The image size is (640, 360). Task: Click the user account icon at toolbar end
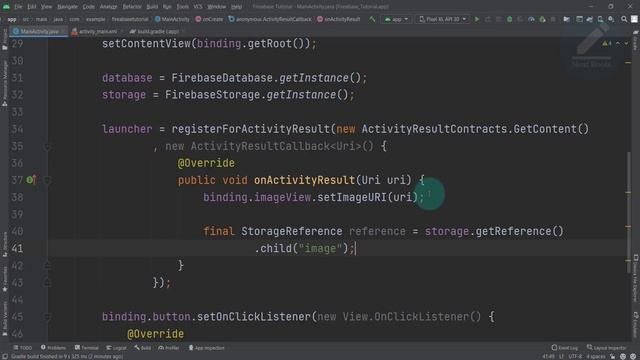click(x=634, y=19)
